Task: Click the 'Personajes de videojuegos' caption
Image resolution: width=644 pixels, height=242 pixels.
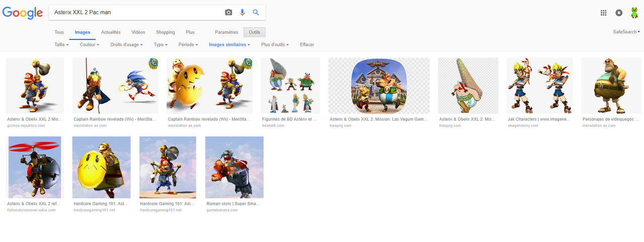Action: click(x=610, y=119)
